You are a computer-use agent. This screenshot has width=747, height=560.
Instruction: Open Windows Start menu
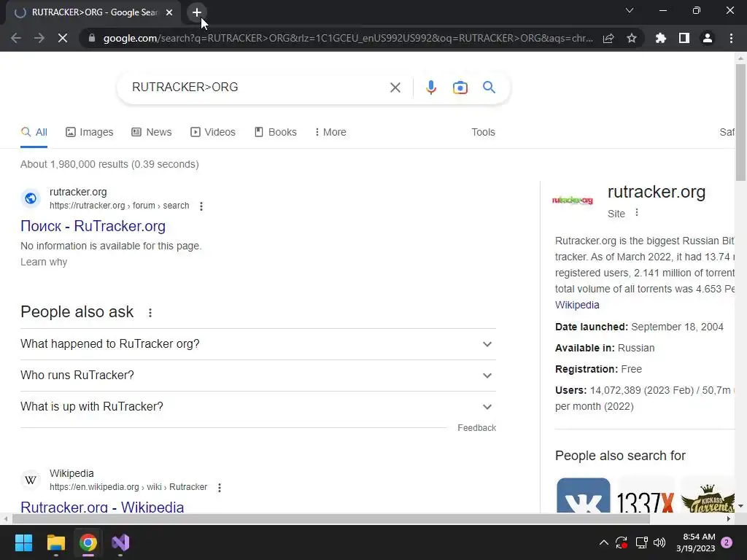click(x=23, y=542)
